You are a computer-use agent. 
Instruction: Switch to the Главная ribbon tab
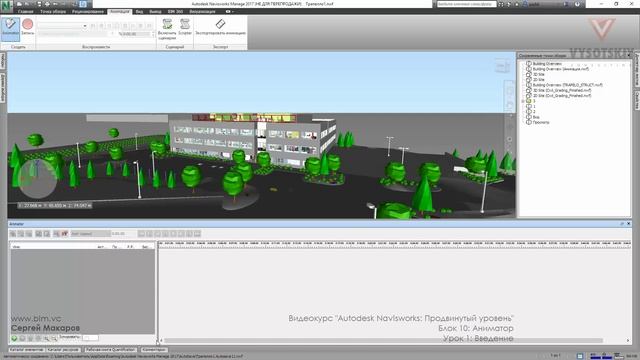pyautogui.click(x=25, y=11)
